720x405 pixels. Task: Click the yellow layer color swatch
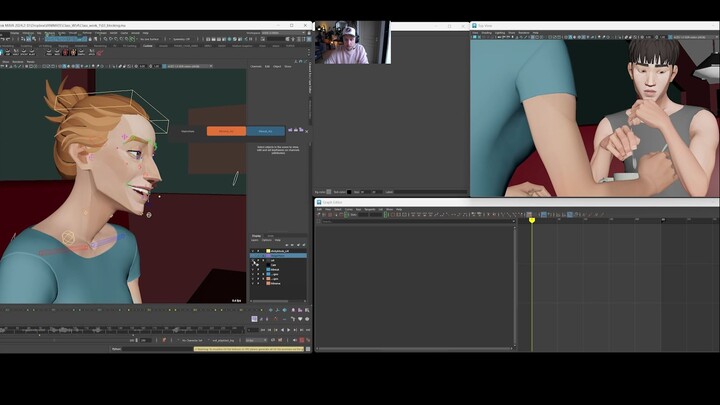click(268, 251)
